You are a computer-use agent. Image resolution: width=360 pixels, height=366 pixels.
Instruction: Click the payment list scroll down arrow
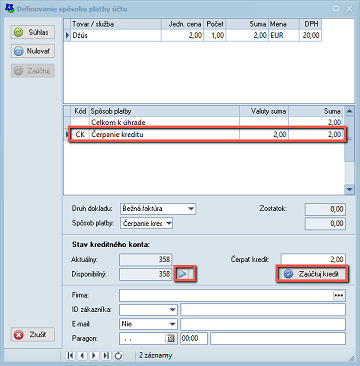350,189
